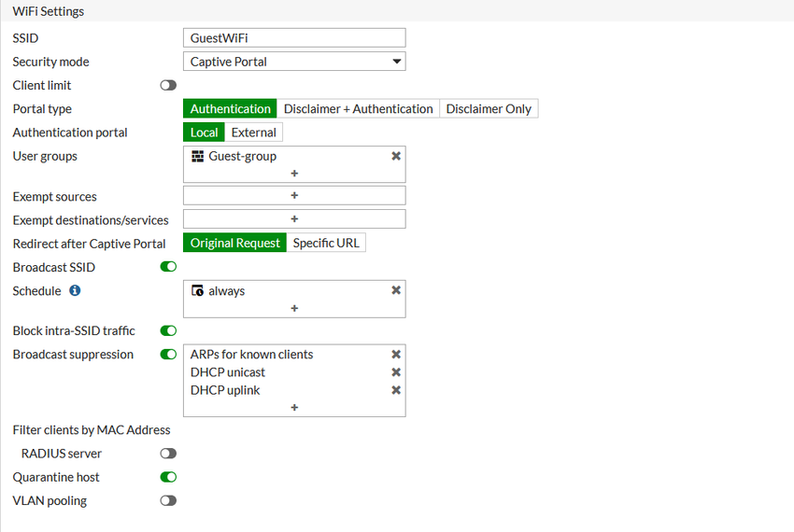Open the Security mode dropdown
The height and width of the screenshot is (532, 794).
pyautogui.click(x=294, y=62)
